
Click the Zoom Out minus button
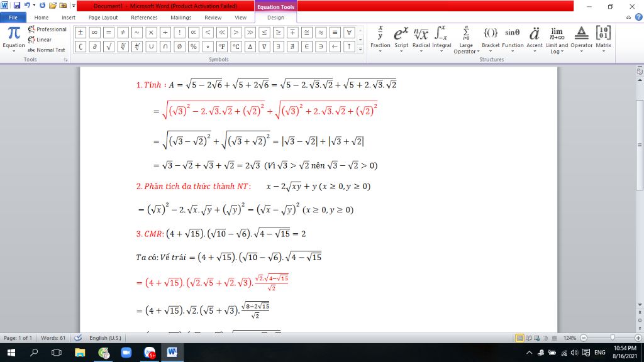584,338
